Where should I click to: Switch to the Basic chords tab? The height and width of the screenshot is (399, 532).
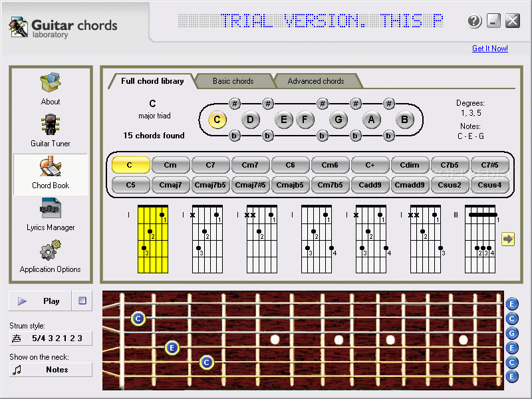click(x=233, y=81)
